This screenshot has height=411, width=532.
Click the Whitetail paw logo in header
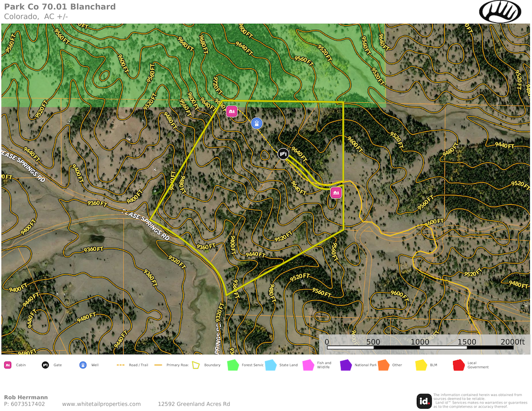click(500, 11)
